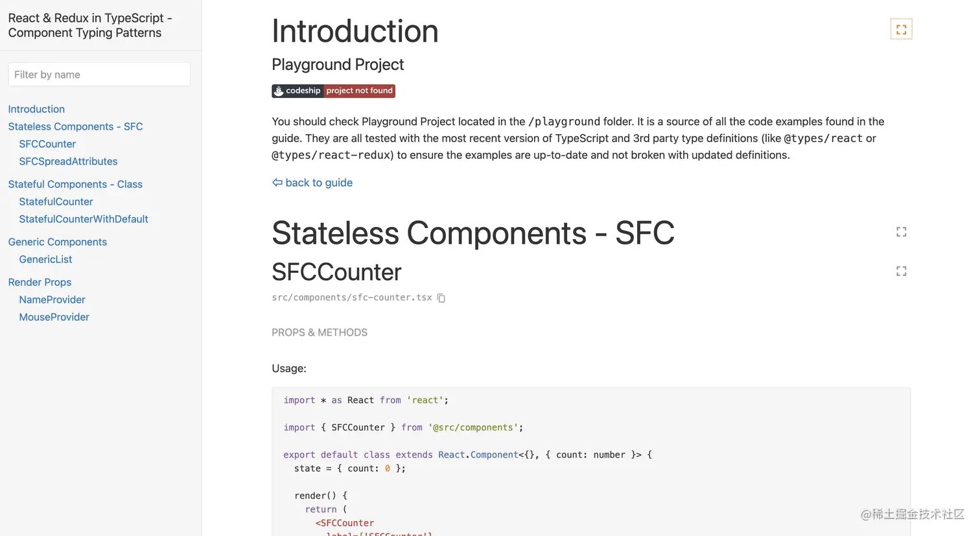The image size is (980, 536).
Task: Navigate to StatefulCounter component
Action: pos(56,202)
